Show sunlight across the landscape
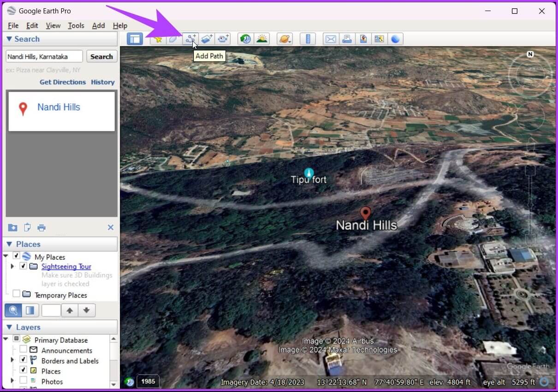The image size is (558, 392). pos(262,39)
